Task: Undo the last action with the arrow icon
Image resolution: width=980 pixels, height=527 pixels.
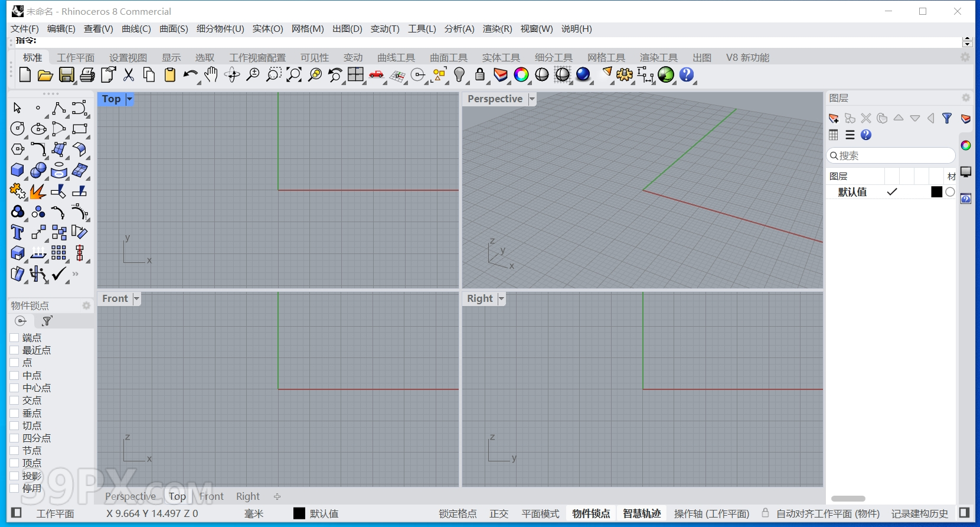Action: [x=190, y=74]
